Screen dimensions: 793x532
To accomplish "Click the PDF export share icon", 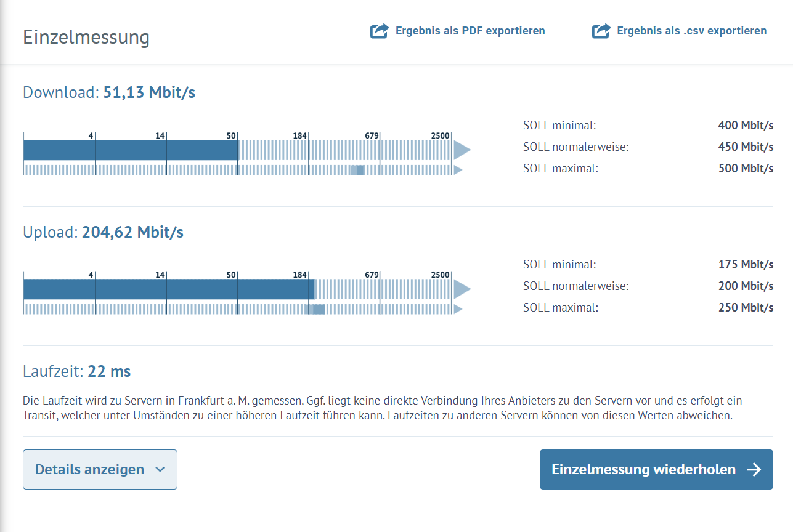I will (x=380, y=31).
